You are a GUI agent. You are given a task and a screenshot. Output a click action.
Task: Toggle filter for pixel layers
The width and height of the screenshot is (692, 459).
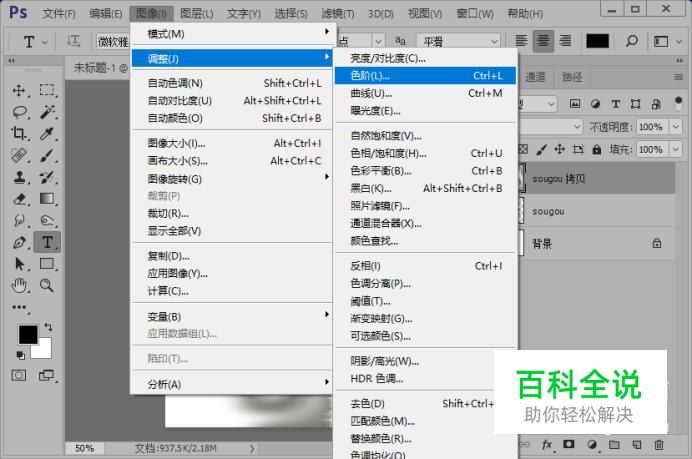coord(575,104)
